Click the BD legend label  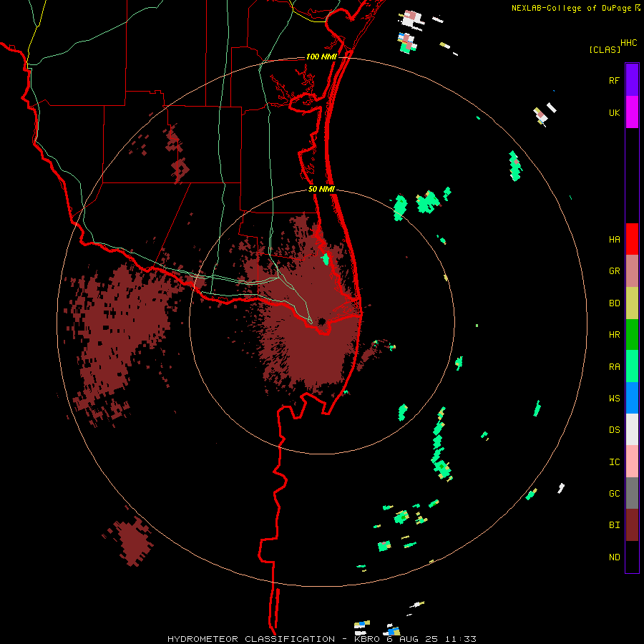point(614,303)
